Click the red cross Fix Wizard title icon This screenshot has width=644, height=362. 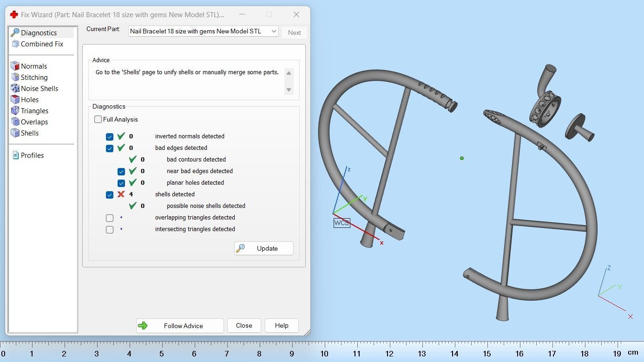point(14,14)
